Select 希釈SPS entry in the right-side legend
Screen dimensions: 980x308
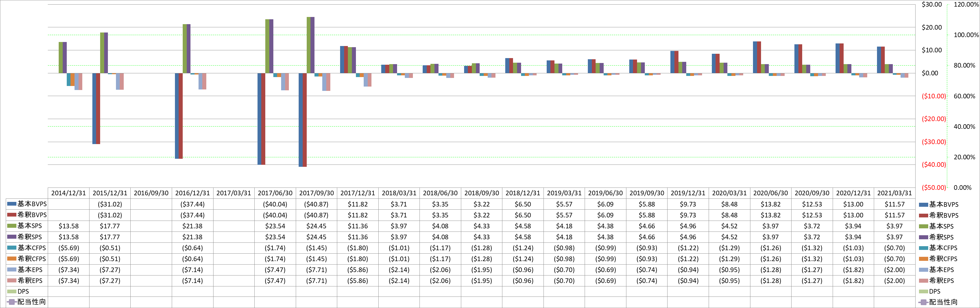point(936,237)
